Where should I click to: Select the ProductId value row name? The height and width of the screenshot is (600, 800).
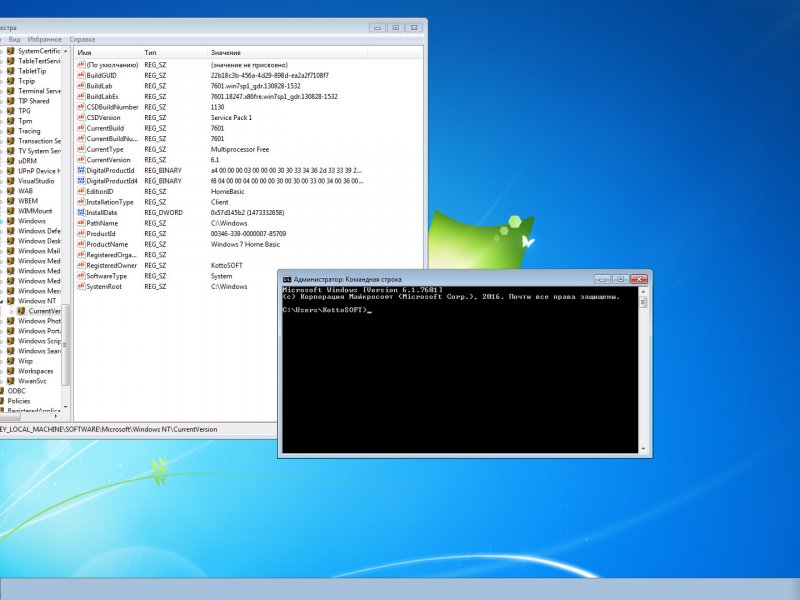[101, 234]
